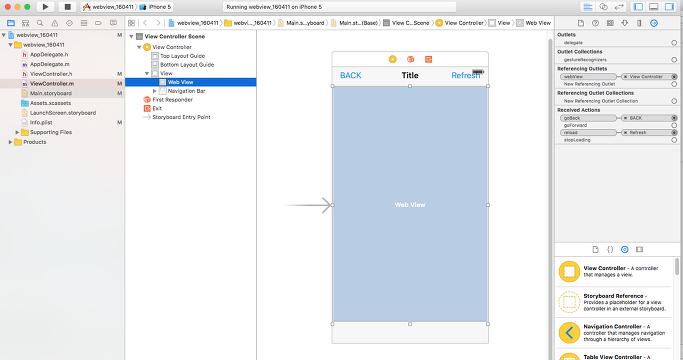Go back in editor history arrow
Image resolution: width=683 pixels, height=360 pixels.
coord(145,23)
